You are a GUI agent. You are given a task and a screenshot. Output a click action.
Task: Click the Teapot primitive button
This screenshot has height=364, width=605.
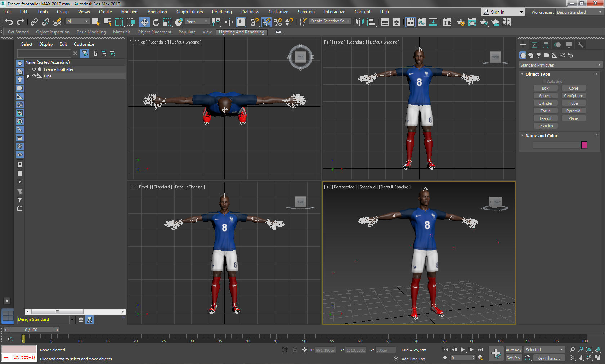pyautogui.click(x=545, y=118)
